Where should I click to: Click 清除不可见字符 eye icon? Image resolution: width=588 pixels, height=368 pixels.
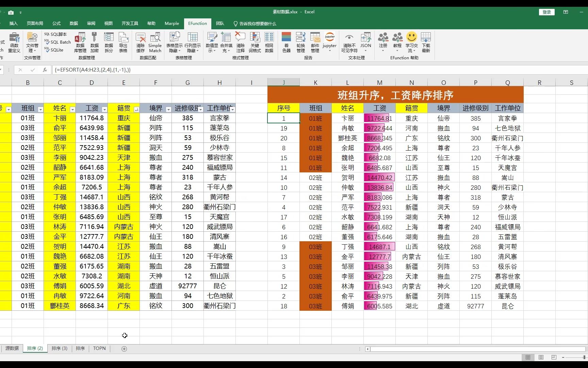pyautogui.click(x=349, y=42)
